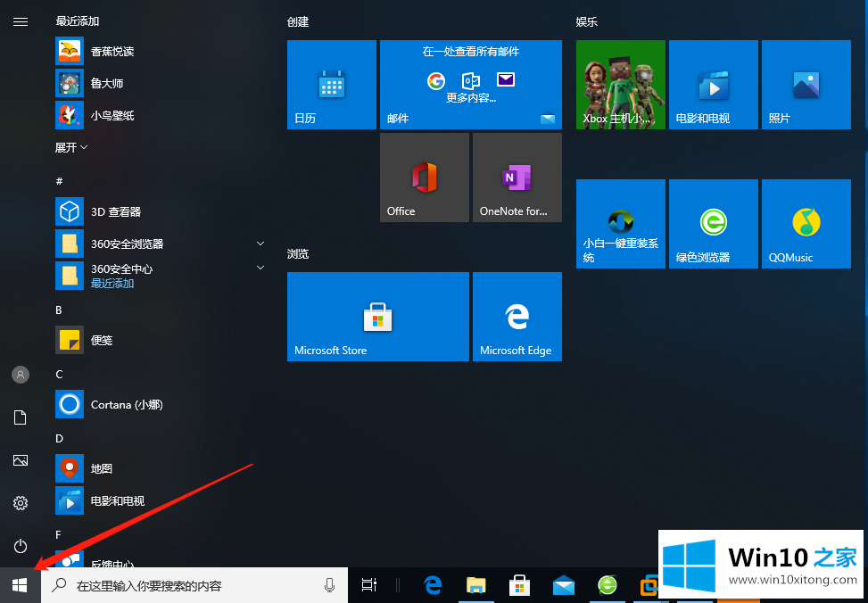Open green browser from the taskbar
Screen dimensions: 868x603
pos(608,585)
